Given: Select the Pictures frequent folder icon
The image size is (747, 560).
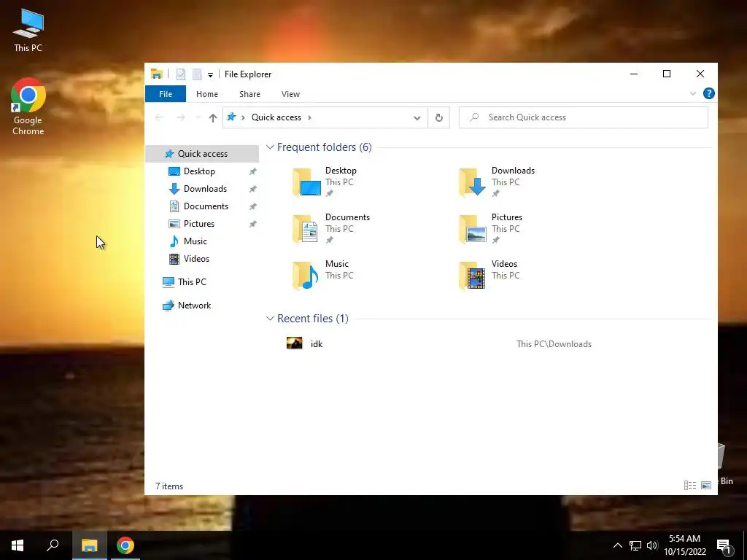Looking at the screenshot, I should (473, 228).
